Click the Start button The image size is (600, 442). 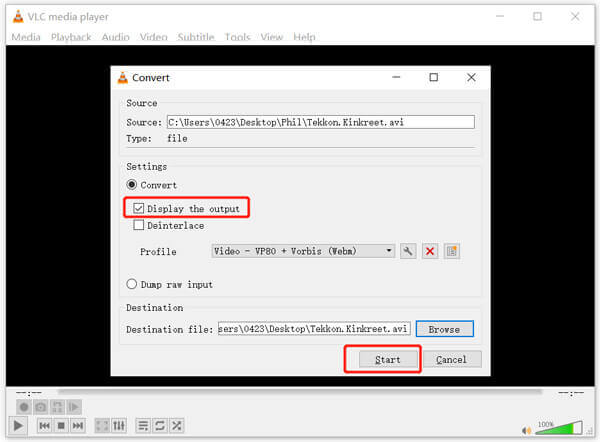pyautogui.click(x=388, y=360)
